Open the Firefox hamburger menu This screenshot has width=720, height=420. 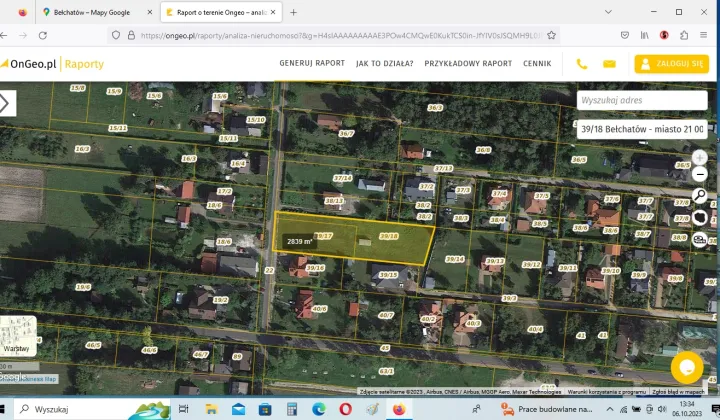point(703,35)
